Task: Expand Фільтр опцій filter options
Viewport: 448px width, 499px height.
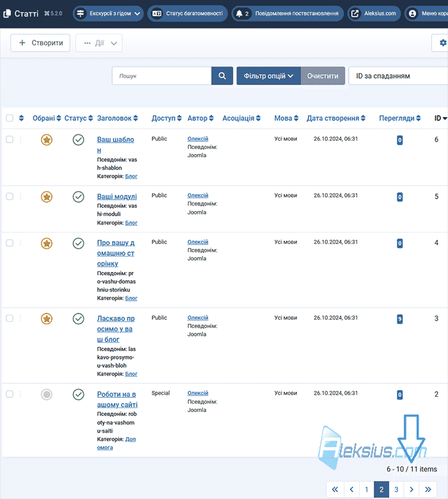Action: click(x=268, y=75)
